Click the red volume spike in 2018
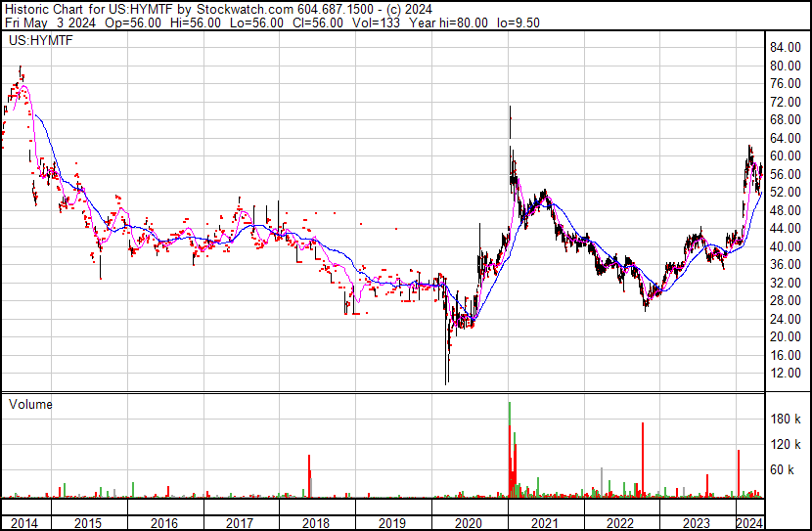812x531 pixels. [x=309, y=476]
